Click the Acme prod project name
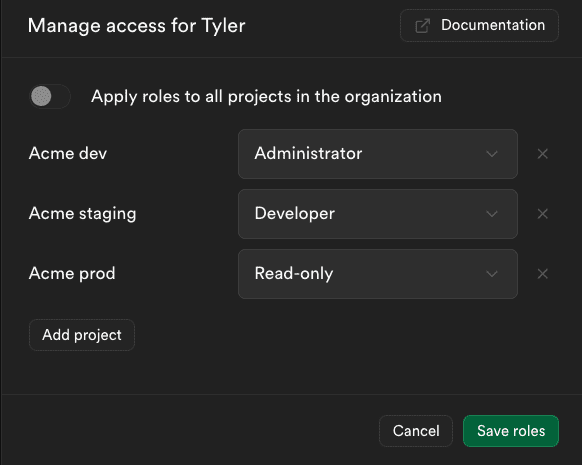This screenshot has width=582, height=465. click(72, 274)
